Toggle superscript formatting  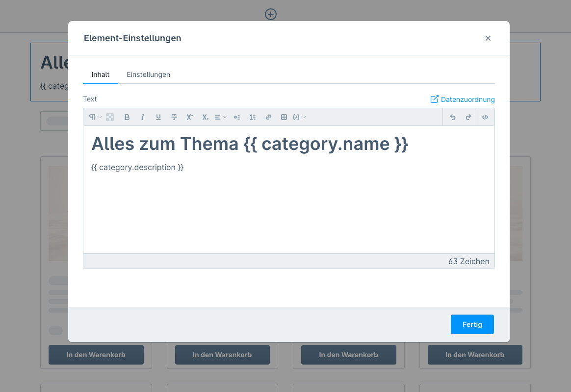(189, 117)
